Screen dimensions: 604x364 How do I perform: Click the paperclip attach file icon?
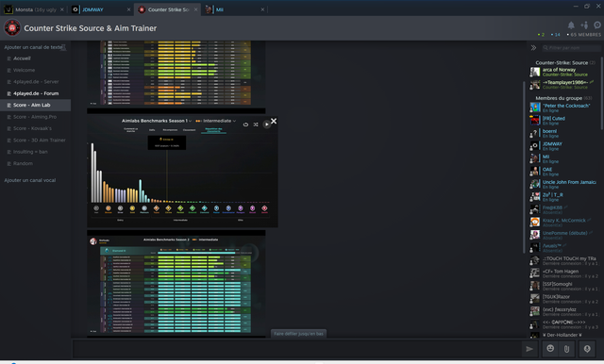pos(566,349)
